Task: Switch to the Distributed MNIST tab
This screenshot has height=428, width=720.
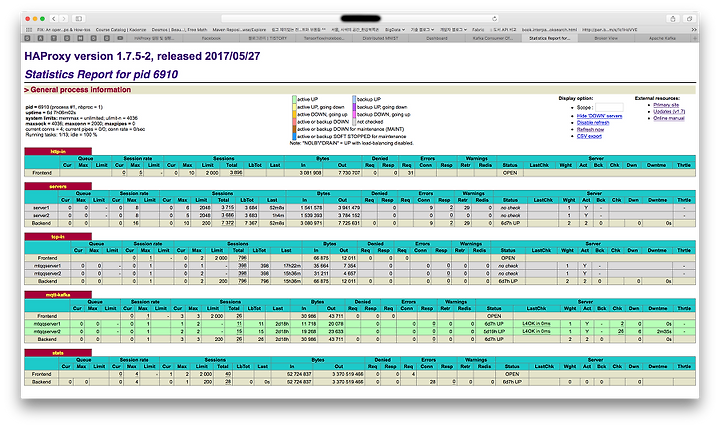Action: pyautogui.click(x=380, y=38)
